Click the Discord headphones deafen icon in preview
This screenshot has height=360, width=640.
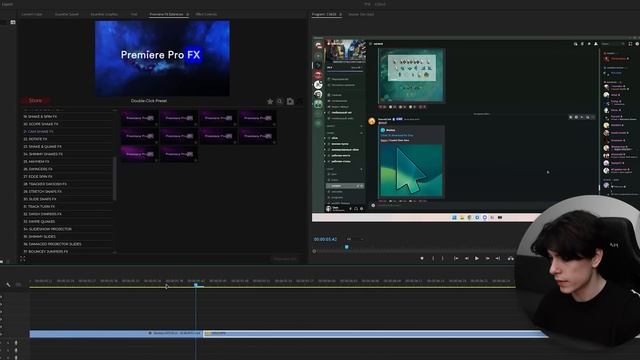point(356,209)
